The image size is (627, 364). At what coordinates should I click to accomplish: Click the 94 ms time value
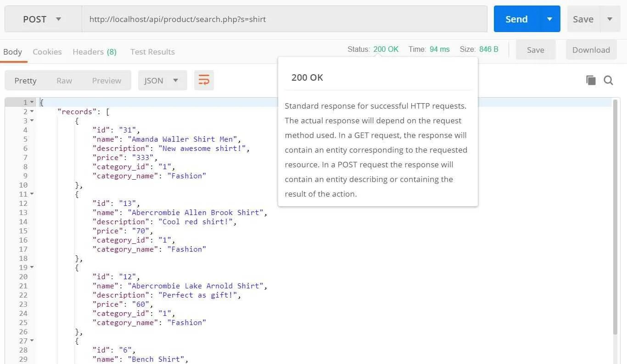440,49
